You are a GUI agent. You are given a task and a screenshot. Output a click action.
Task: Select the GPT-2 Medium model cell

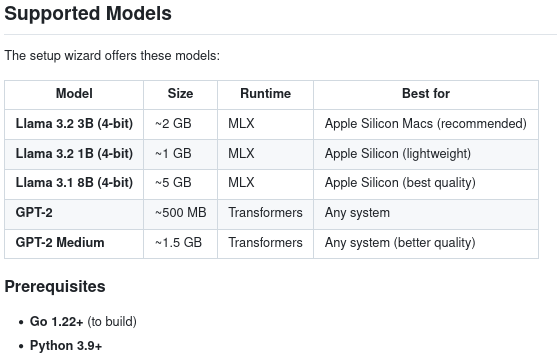(x=74, y=243)
